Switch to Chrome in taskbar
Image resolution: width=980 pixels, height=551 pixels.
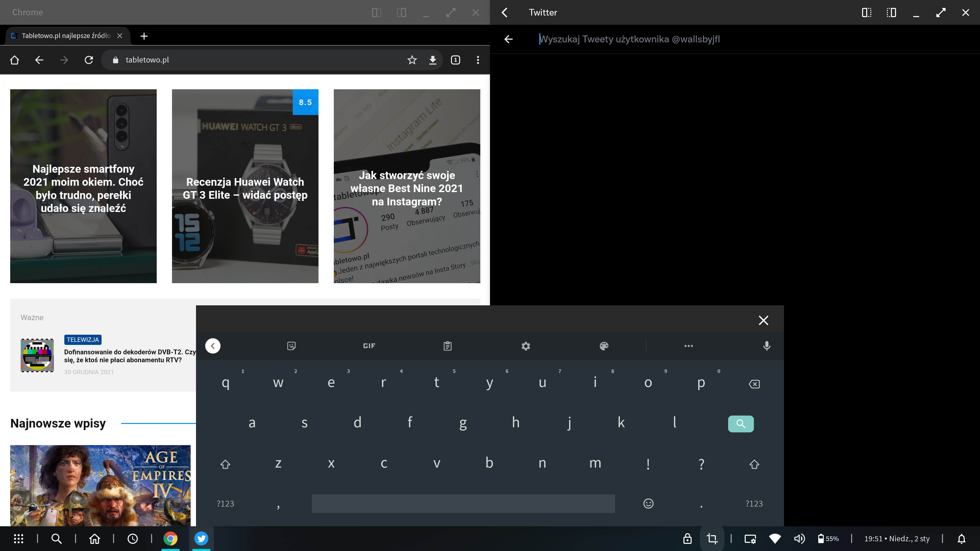[x=170, y=539]
